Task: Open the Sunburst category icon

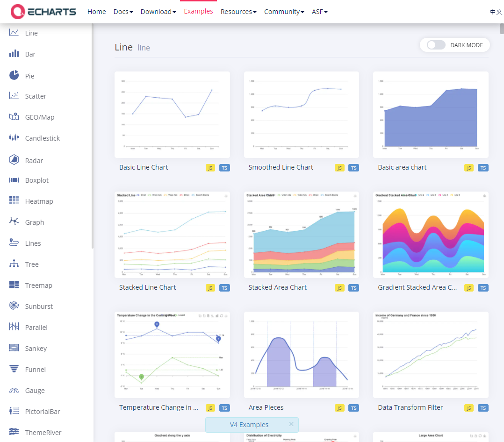Action: click(14, 306)
